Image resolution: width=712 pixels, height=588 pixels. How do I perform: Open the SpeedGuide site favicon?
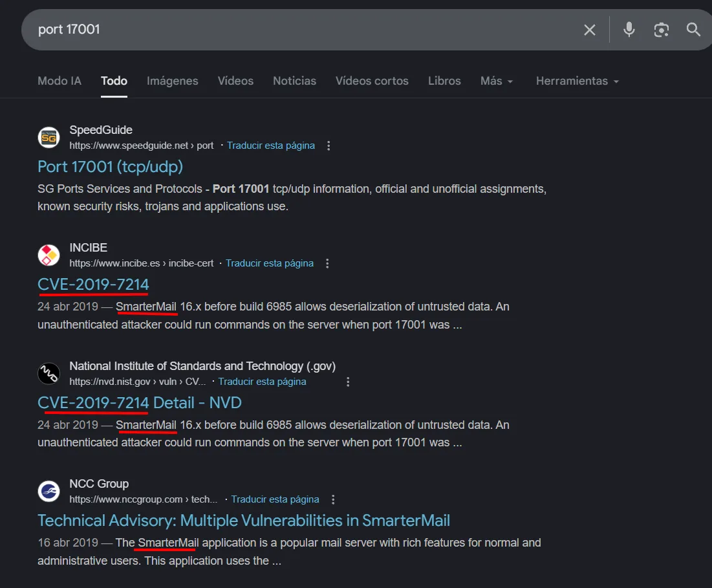coord(49,138)
